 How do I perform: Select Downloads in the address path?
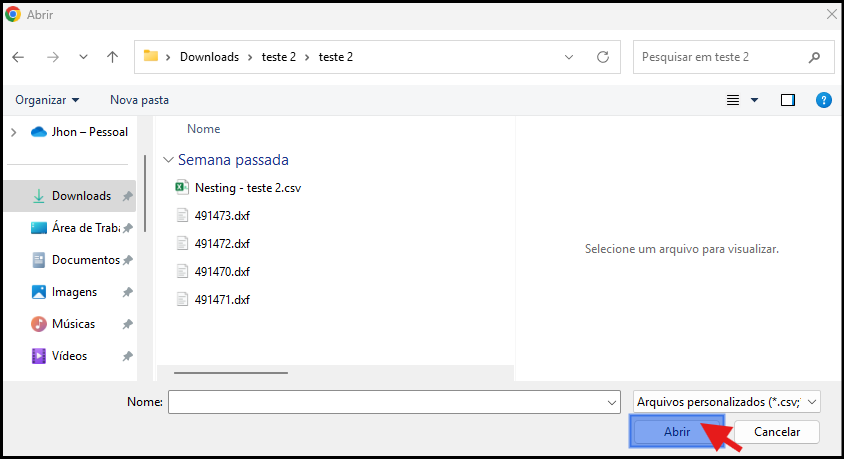[x=209, y=57]
